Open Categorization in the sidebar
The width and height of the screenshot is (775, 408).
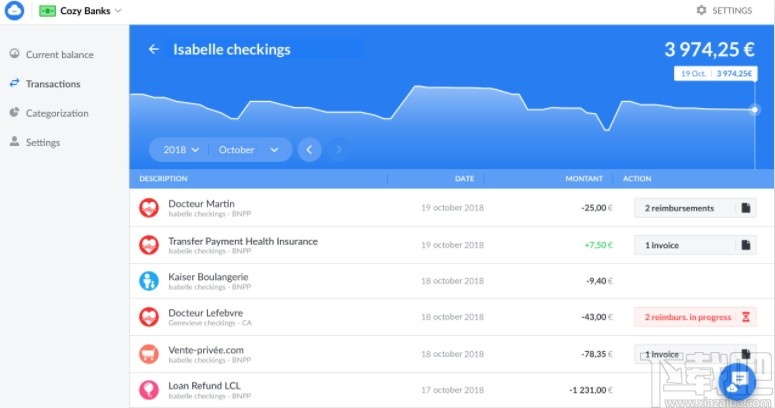(57, 113)
